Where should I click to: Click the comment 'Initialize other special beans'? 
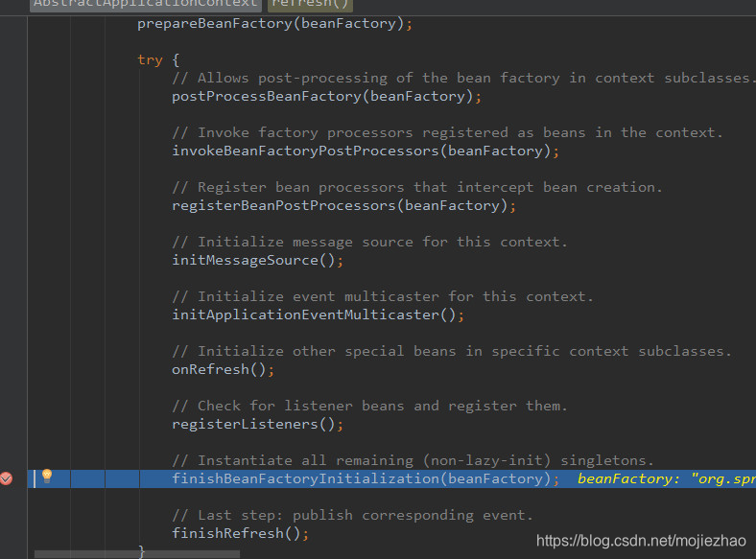point(452,351)
